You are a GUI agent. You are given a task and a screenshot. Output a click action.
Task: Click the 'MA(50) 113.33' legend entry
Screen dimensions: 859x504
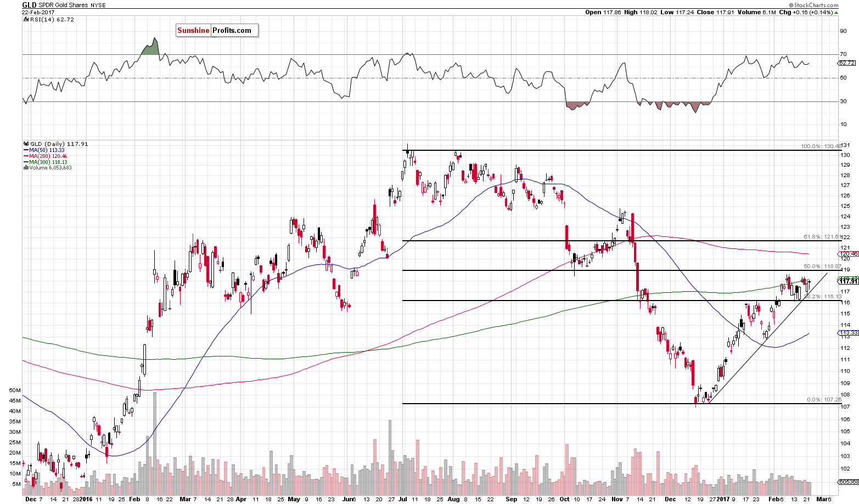(x=47, y=150)
